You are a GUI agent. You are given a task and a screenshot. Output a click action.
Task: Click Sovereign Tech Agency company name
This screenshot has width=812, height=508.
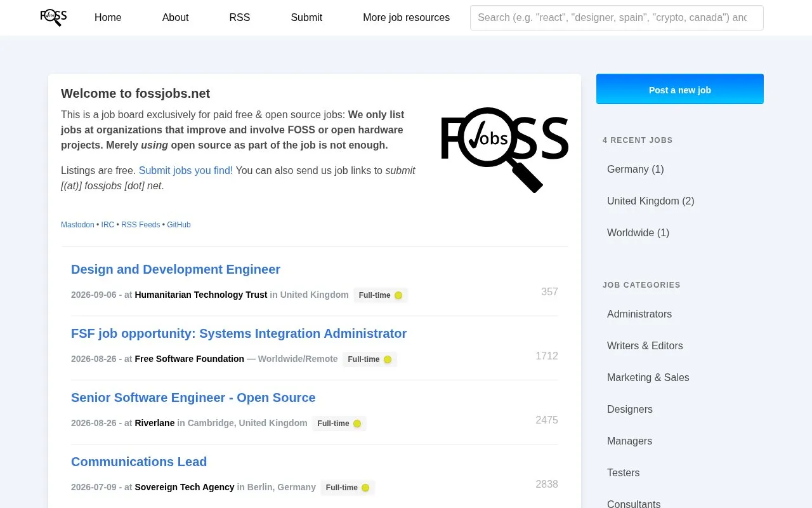click(185, 487)
